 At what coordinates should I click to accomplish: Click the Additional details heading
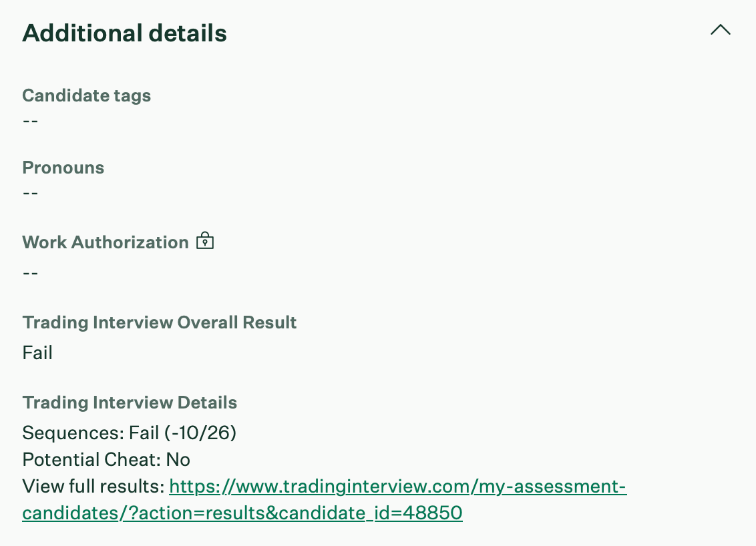pyautogui.click(x=125, y=33)
